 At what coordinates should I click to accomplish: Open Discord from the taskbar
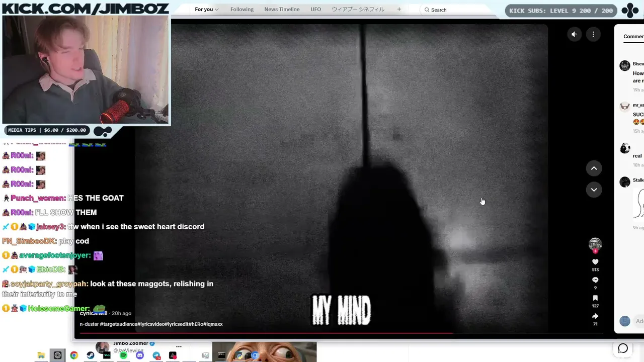(140, 355)
